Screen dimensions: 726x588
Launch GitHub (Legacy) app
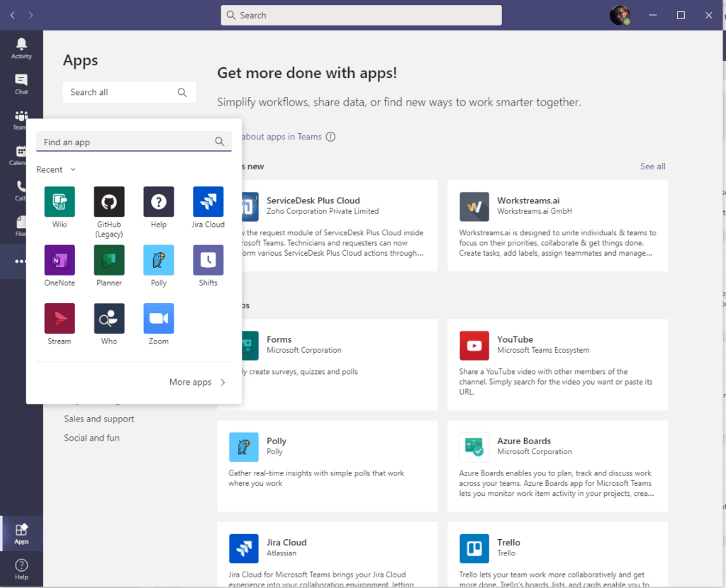click(108, 202)
